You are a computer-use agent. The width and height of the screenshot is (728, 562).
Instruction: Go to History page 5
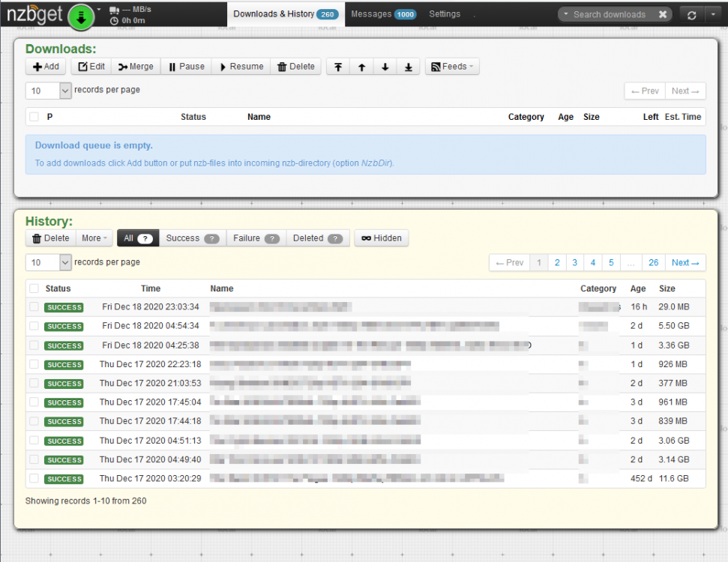611,263
